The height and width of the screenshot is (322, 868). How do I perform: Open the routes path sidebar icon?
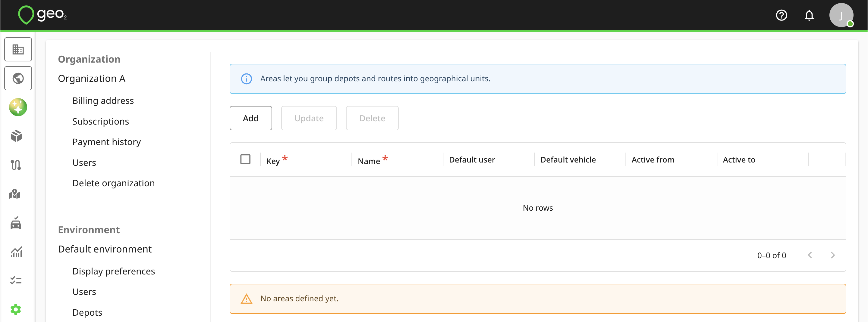click(16, 165)
